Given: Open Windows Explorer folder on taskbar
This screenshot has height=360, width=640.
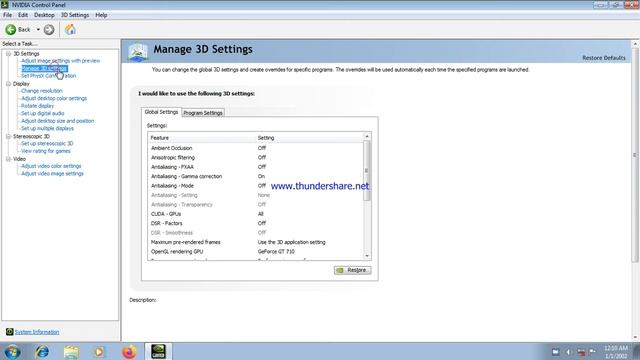Looking at the screenshot, I should 71,351.
